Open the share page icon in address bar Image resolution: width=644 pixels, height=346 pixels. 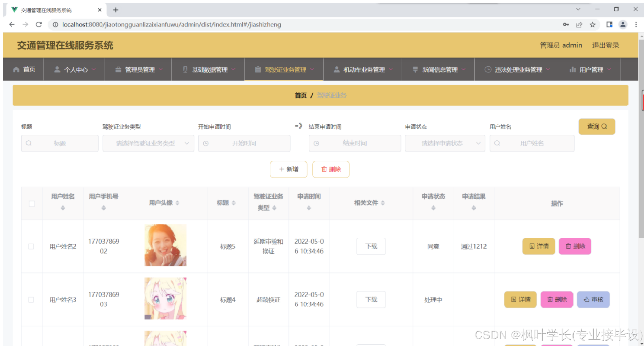[579, 25]
